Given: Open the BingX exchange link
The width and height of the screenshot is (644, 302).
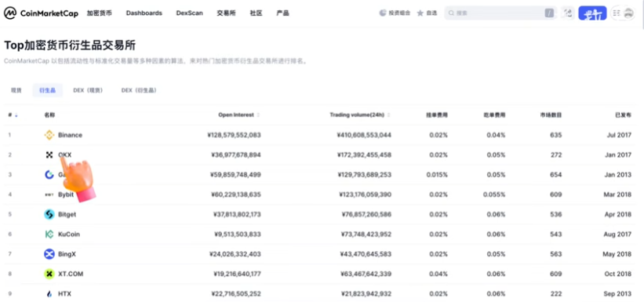Looking at the screenshot, I should (x=67, y=254).
